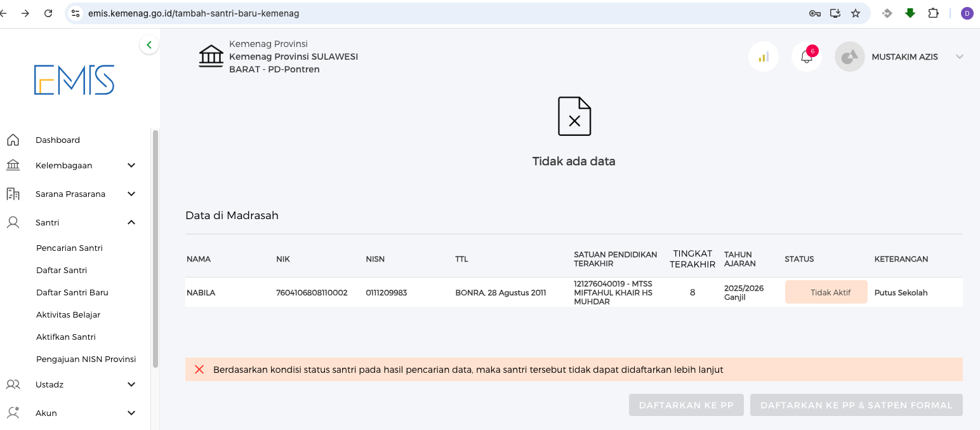Collapse the Santri menu section

coord(131,222)
